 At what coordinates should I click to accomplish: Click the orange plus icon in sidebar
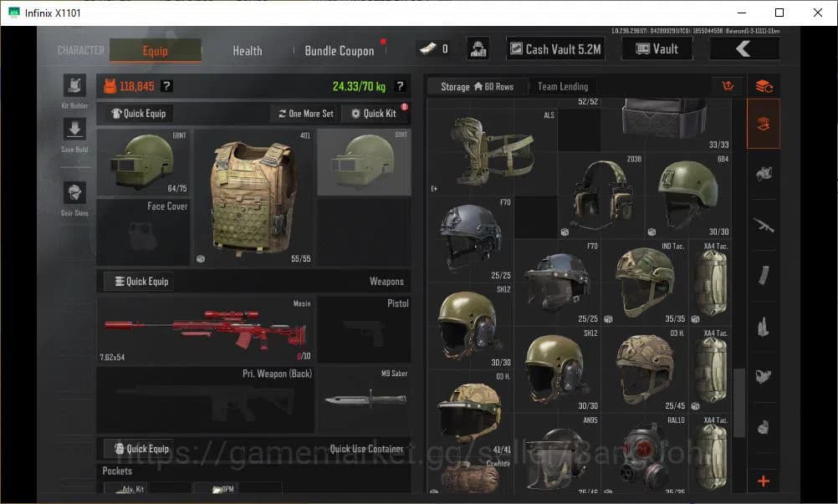[x=763, y=481]
